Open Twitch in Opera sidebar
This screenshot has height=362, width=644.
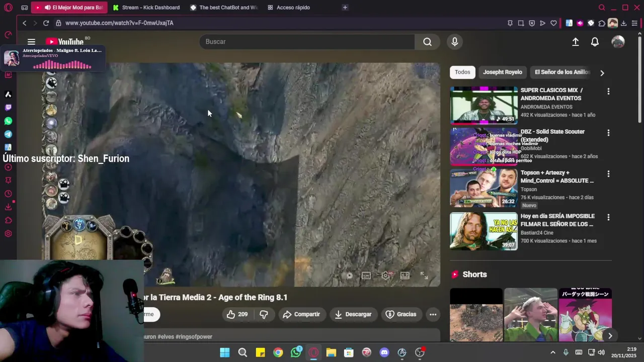click(8, 108)
